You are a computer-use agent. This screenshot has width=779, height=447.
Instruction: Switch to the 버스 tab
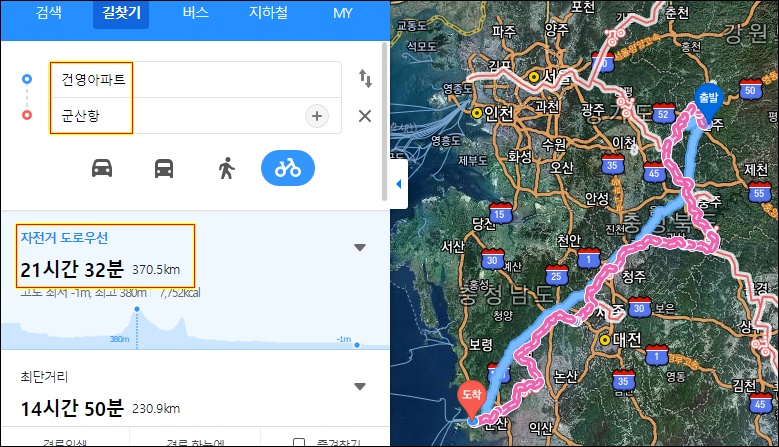[195, 13]
